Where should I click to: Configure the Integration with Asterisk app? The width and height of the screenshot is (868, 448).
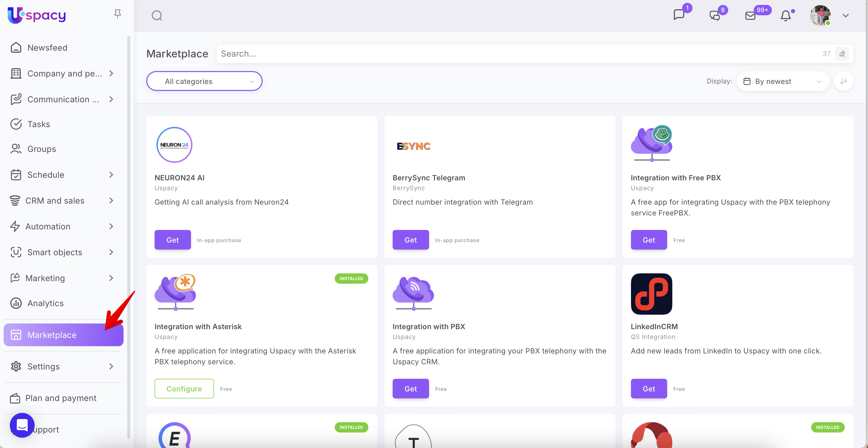click(x=184, y=388)
